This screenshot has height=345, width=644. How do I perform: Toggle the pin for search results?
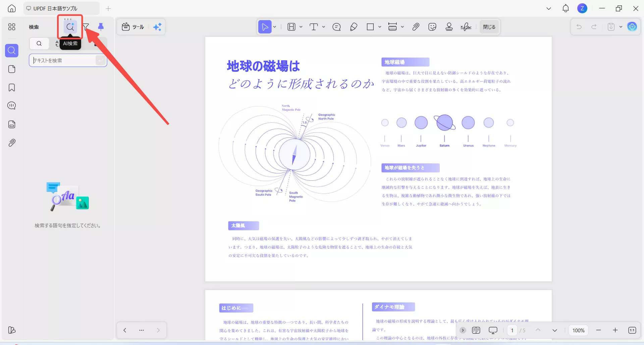pyautogui.click(x=101, y=27)
